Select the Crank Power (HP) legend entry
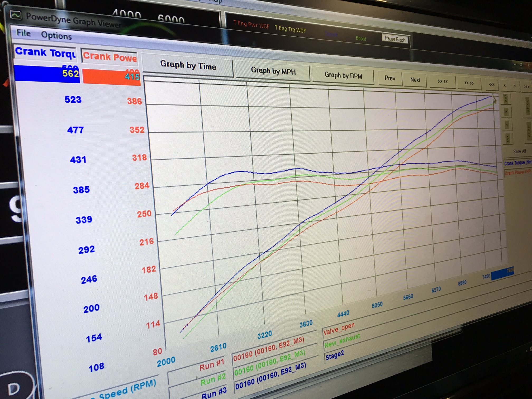The image size is (532, 399). 517,172
